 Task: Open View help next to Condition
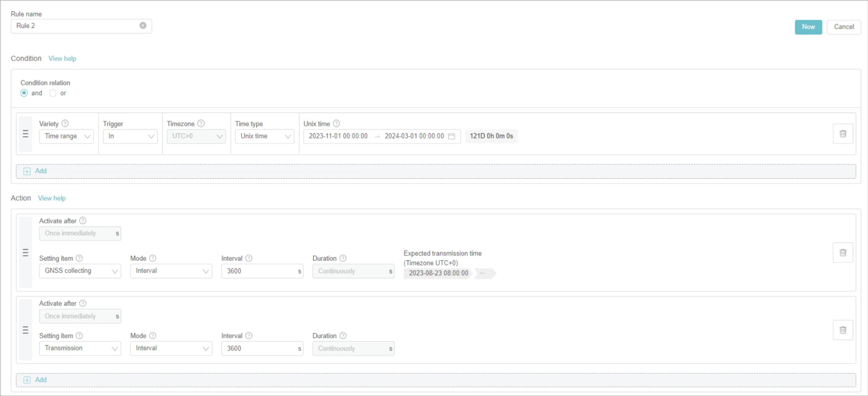tap(62, 59)
